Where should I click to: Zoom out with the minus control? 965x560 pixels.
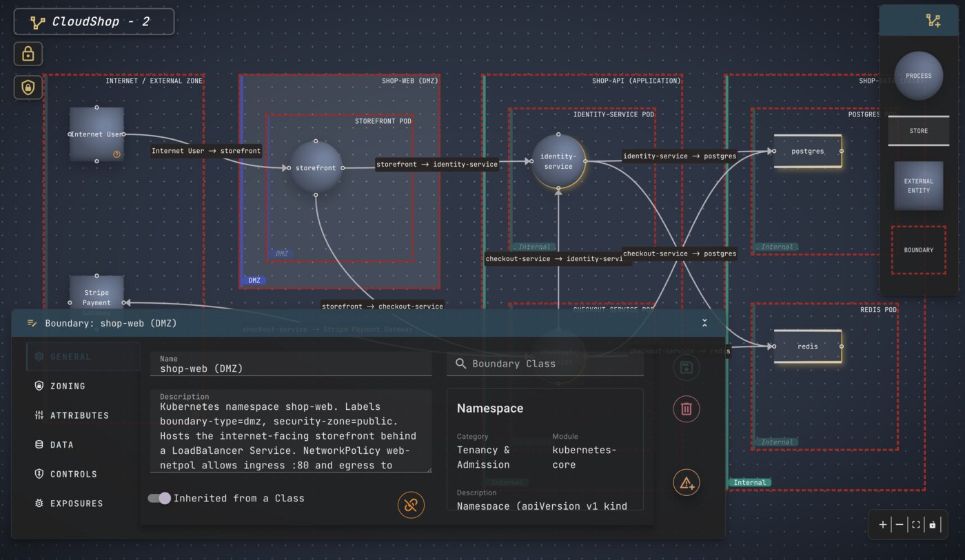click(x=900, y=525)
